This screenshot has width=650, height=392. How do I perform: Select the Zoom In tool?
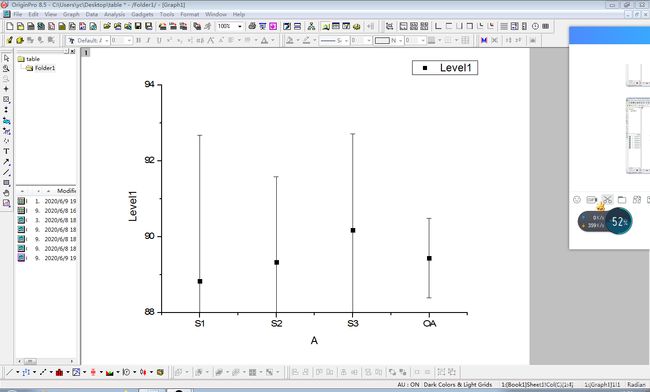pyautogui.click(x=6, y=68)
